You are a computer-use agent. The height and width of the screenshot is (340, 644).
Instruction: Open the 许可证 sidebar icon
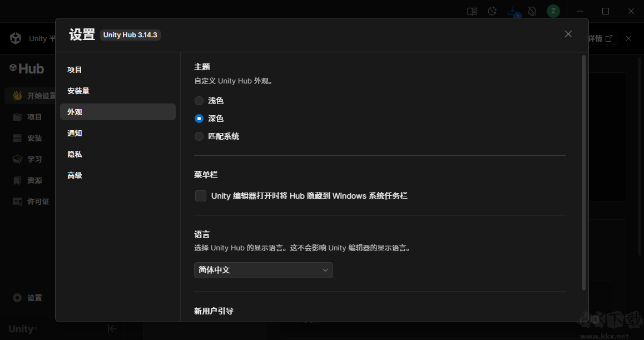(18, 201)
